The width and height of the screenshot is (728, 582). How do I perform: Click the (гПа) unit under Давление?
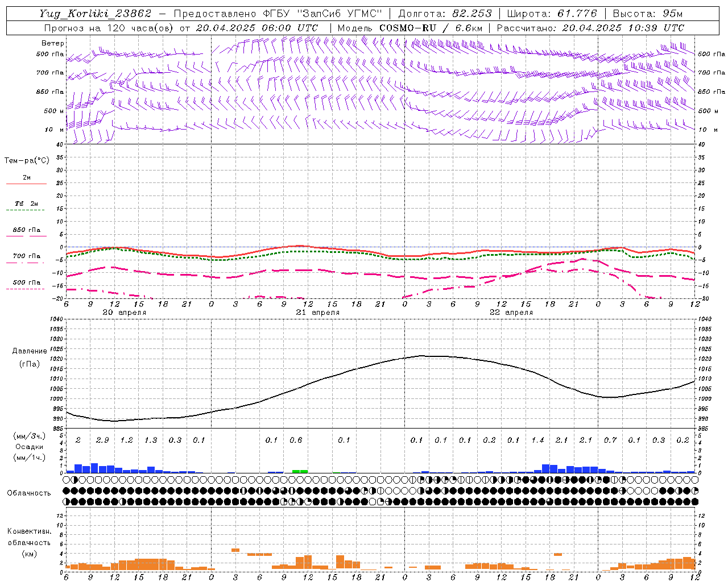tap(30, 364)
